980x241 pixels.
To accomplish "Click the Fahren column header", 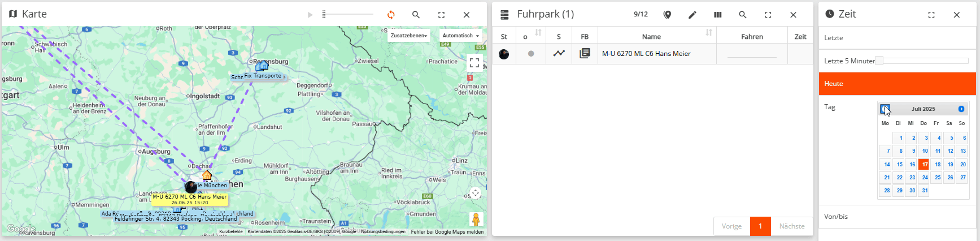I will click(x=752, y=37).
